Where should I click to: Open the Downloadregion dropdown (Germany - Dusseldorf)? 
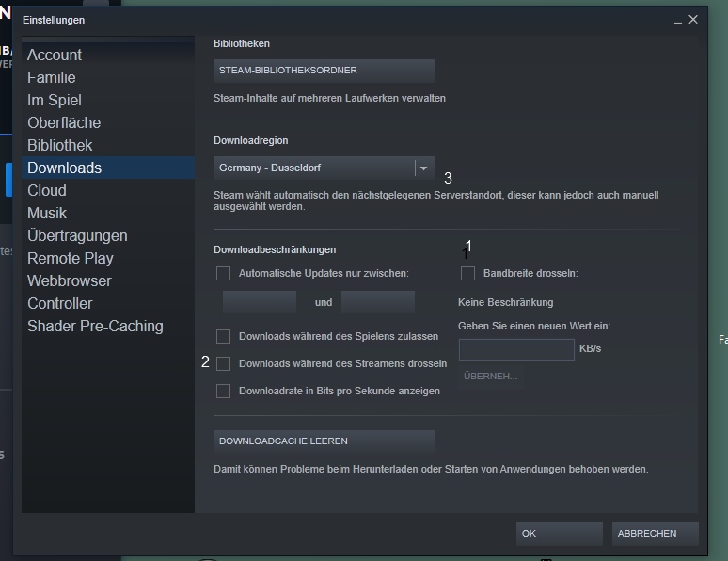(x=324, y=168)
